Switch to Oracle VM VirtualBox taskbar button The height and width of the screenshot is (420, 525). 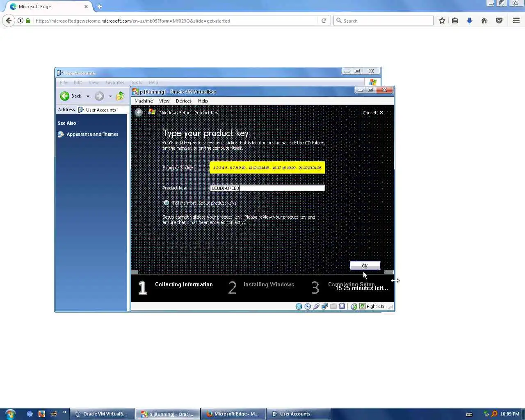click(x=102, y=414)
